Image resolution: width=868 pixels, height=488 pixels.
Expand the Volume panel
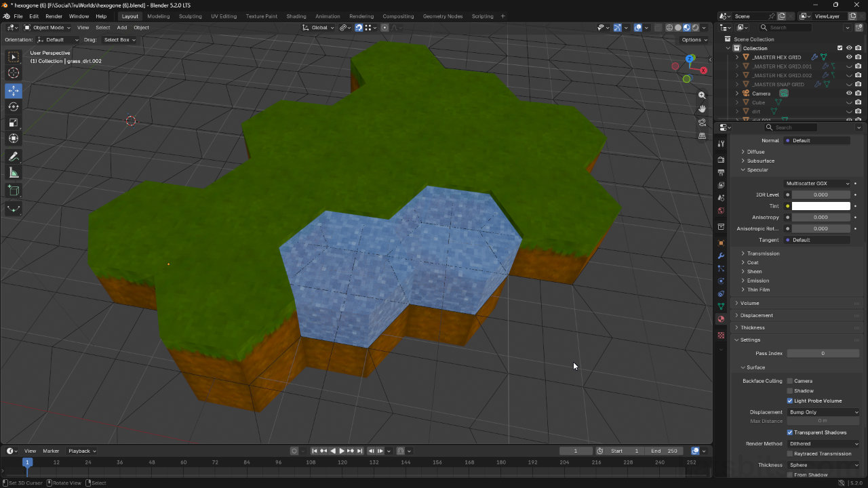(749, 303)
